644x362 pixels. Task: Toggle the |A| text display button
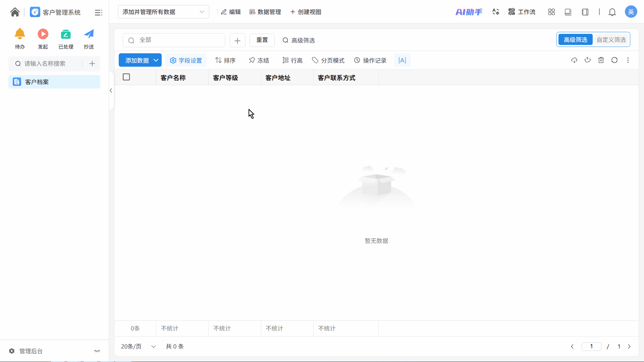click(x=402, y=60)
